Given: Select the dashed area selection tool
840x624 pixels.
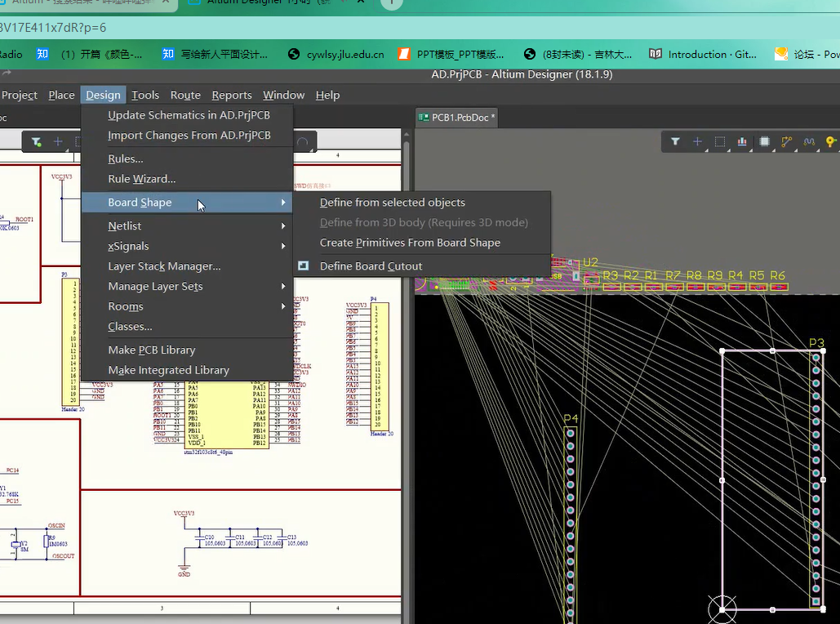Looking at the screenshot, I should [719, 141].
